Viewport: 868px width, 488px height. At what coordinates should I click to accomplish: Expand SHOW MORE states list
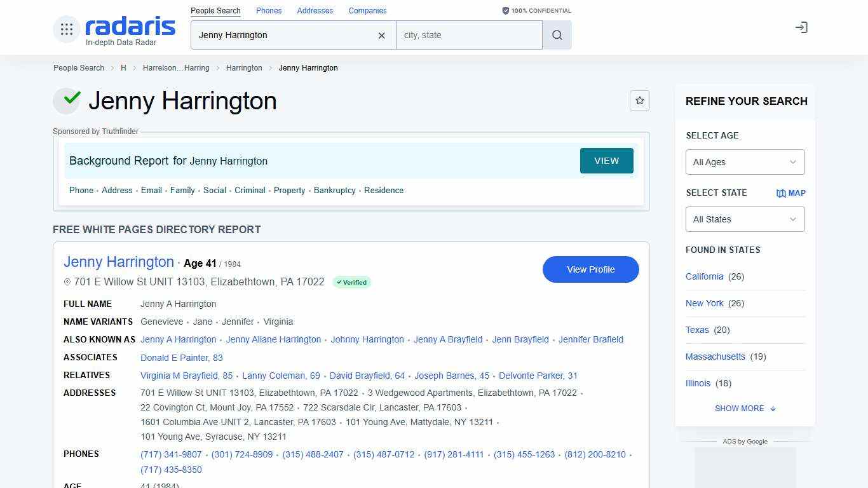pyautogui.click(x=745, y=408)
